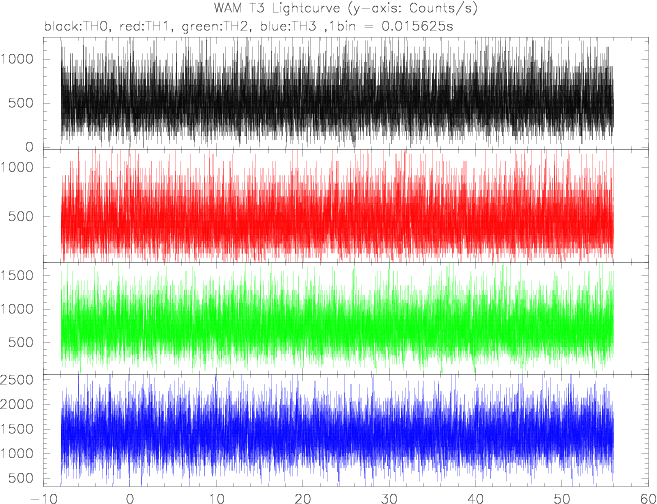Viewport: 657px width, 504px height.
Task: Click the black TH0 lightcurve panel
Action: [x=346, y=93]
